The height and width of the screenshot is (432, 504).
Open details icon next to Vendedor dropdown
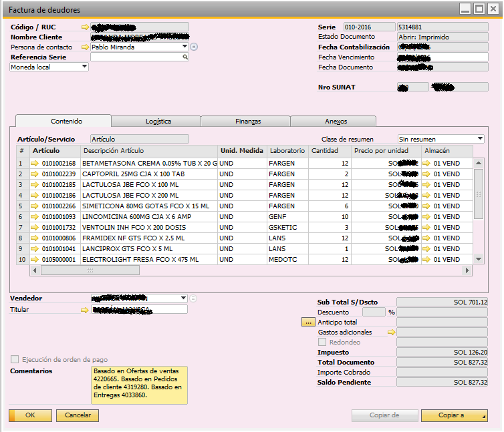(x=193, y=298)
